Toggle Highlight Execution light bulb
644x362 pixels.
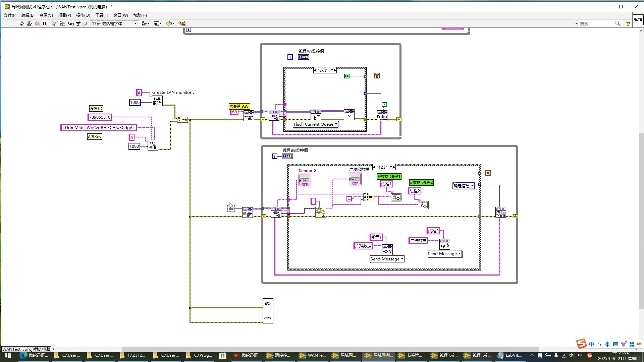pyautogui.click(x=53, y=23)
